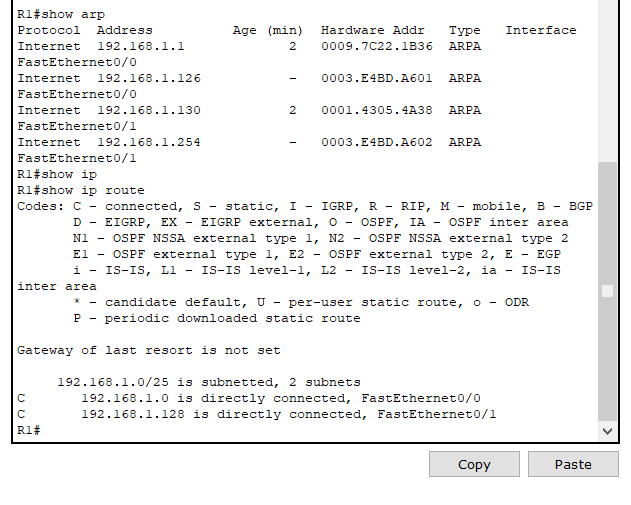Click the 'Gateway of last resort is not set' line

[148, 350]
